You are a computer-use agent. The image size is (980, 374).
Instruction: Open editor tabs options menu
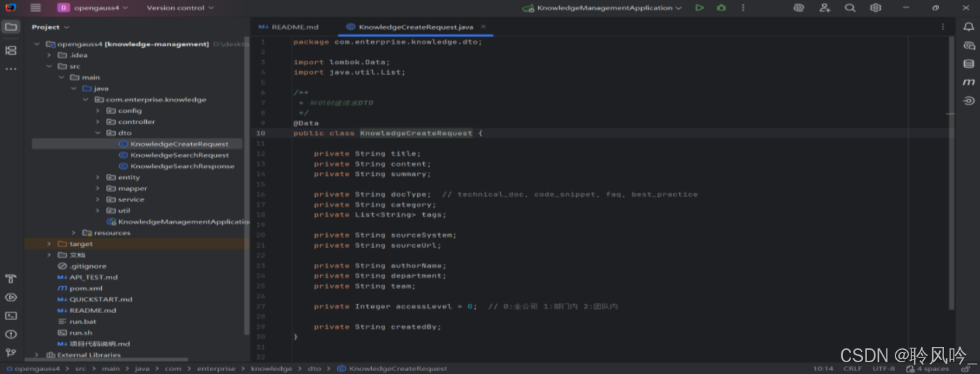(943, 27)
